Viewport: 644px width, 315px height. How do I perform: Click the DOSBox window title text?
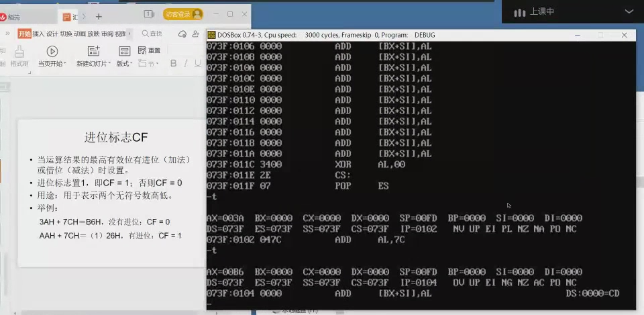(x=326, y=36)
